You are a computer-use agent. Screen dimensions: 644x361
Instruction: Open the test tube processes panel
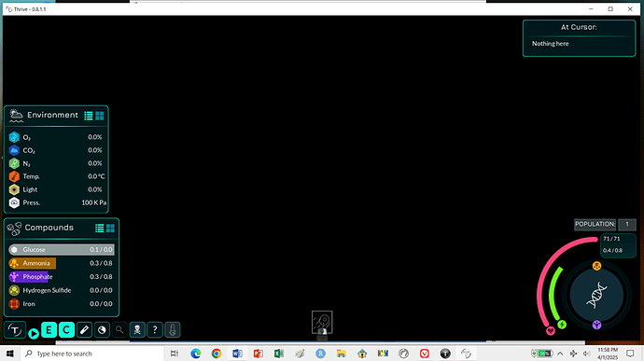(84, 330)
